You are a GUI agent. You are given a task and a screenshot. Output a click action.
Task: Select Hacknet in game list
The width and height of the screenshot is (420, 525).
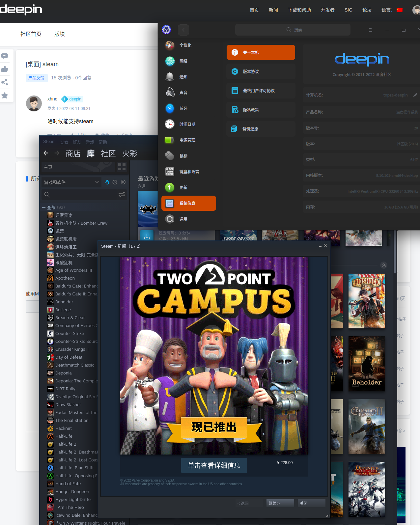point(64,428)
